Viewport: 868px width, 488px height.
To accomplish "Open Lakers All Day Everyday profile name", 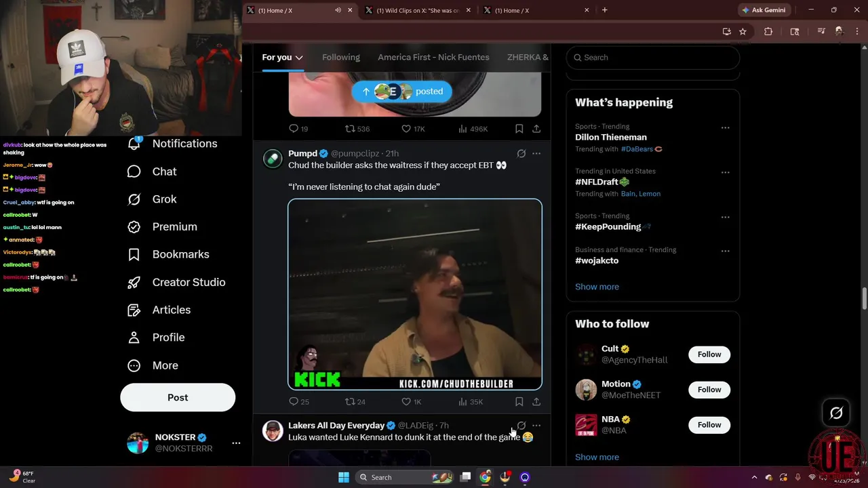I will (336, 426).
